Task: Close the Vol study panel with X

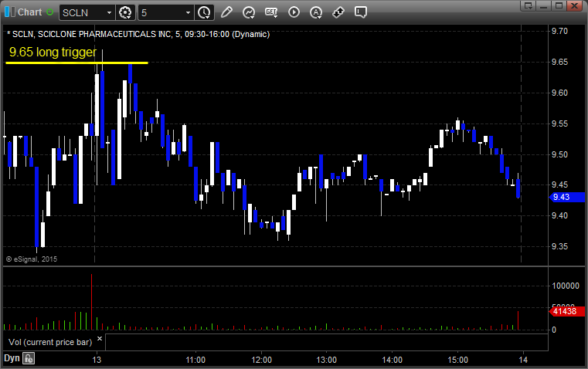Action: pos(100,339)
